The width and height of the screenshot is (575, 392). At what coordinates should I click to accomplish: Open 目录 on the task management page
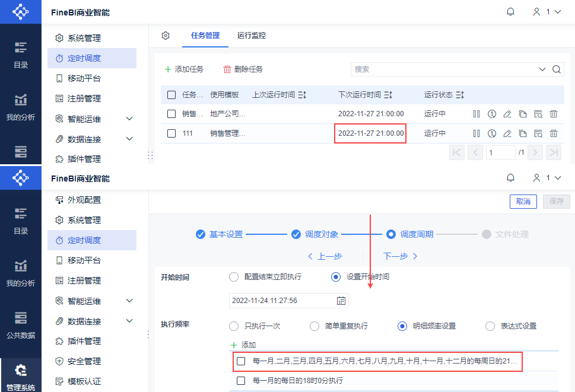pyautogui.click(x=21, y=55)
